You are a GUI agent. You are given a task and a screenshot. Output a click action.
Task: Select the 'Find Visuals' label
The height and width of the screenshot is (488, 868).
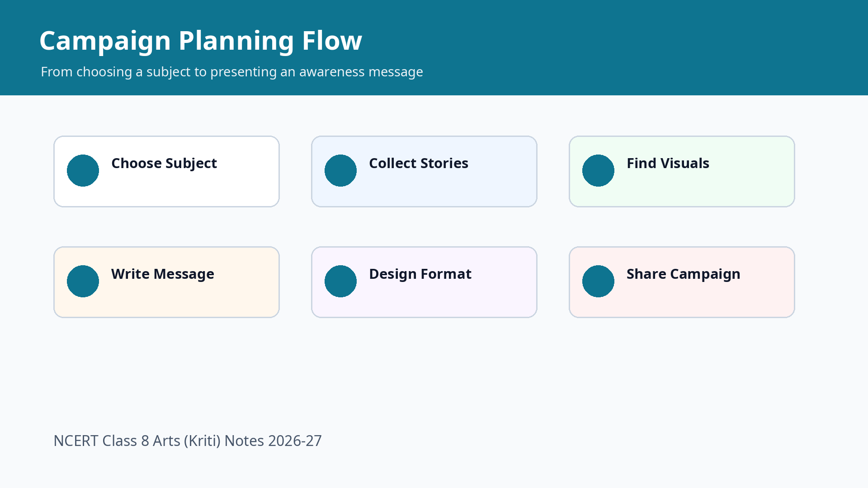(x=668, y=163)
